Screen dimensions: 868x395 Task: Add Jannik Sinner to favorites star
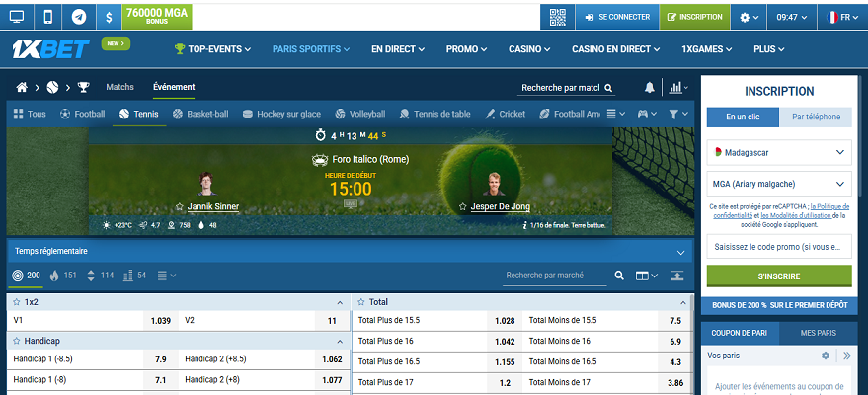point(180,207)
